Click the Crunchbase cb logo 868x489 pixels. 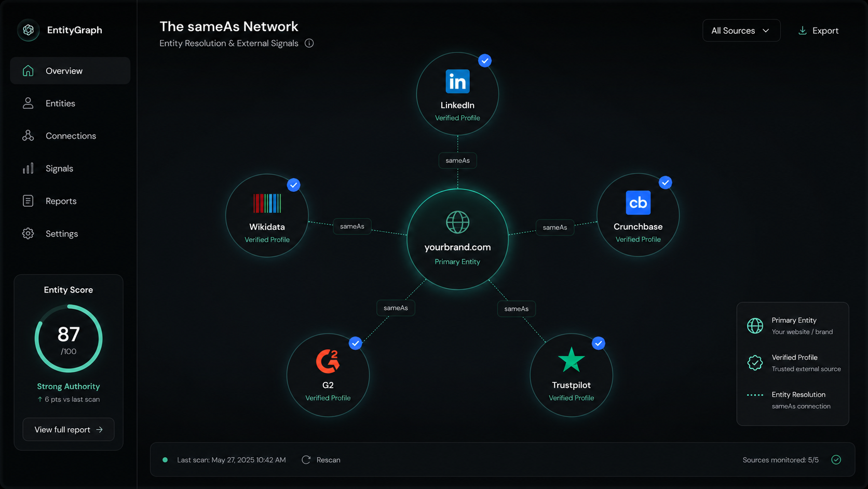click(x=638, y=203)
